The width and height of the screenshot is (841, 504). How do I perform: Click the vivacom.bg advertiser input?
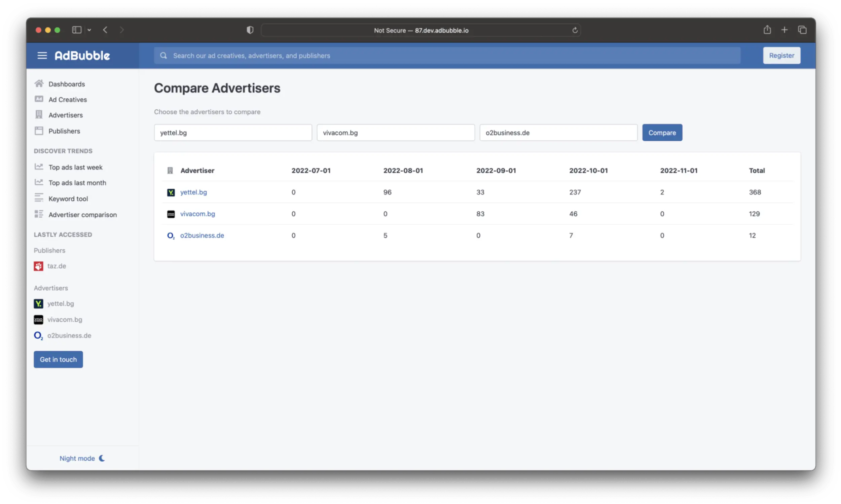[x=396, y=133]
